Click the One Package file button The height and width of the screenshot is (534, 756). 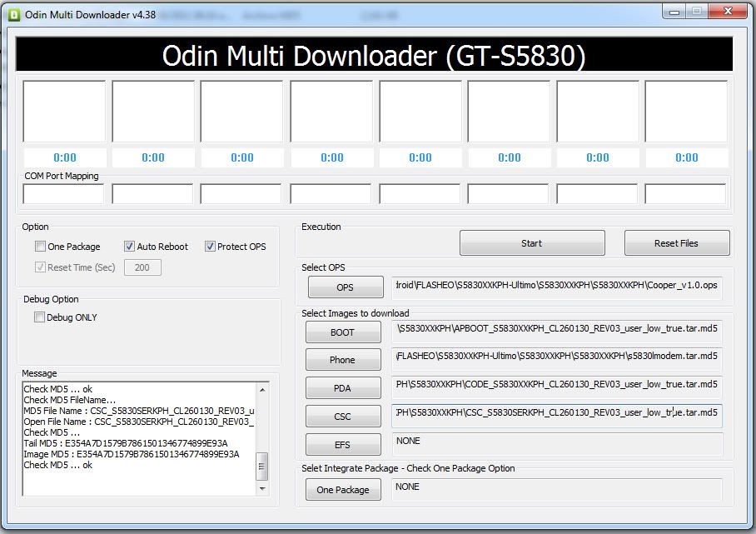[x=343, y=490]
